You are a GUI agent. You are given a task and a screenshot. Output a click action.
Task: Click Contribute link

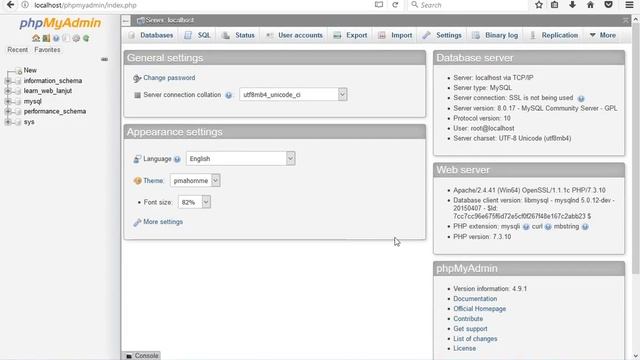tap(468, 319)
